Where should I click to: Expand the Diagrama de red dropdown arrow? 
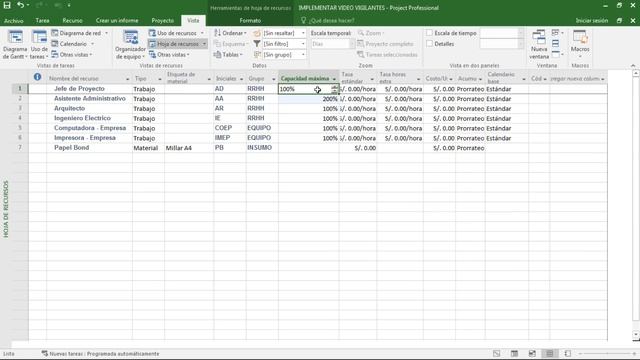point(107,33)
